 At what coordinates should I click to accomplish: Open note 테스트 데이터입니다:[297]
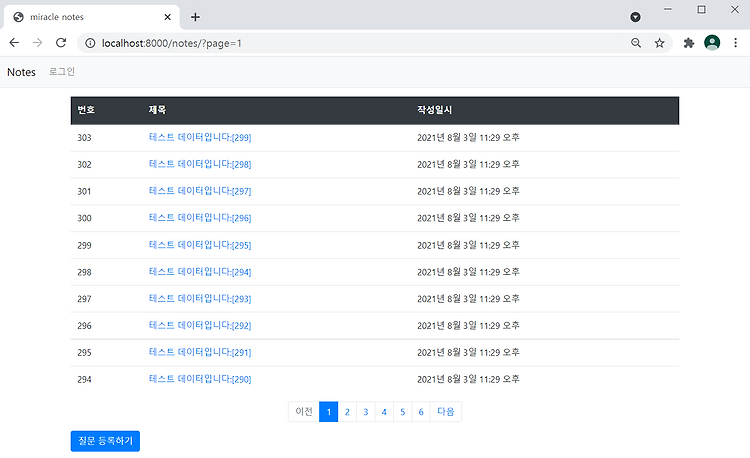(200, 191)
